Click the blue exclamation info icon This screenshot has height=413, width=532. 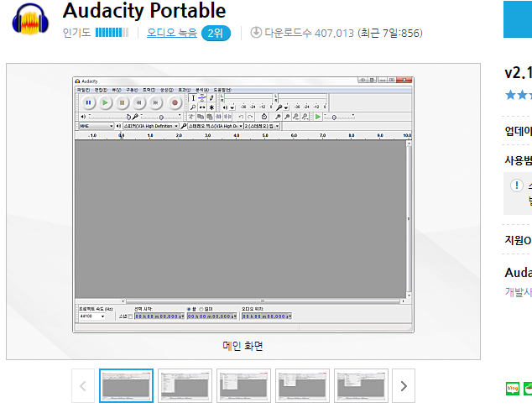tap(516, 186)
